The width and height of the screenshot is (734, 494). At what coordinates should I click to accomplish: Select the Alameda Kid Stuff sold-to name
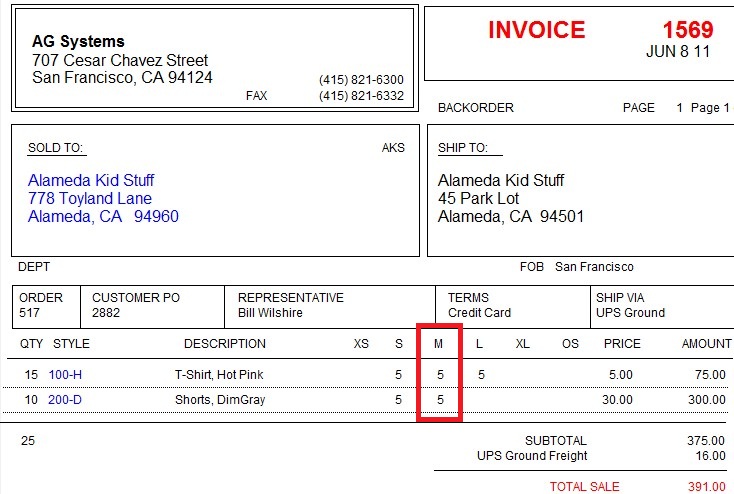tap(91, 180)
